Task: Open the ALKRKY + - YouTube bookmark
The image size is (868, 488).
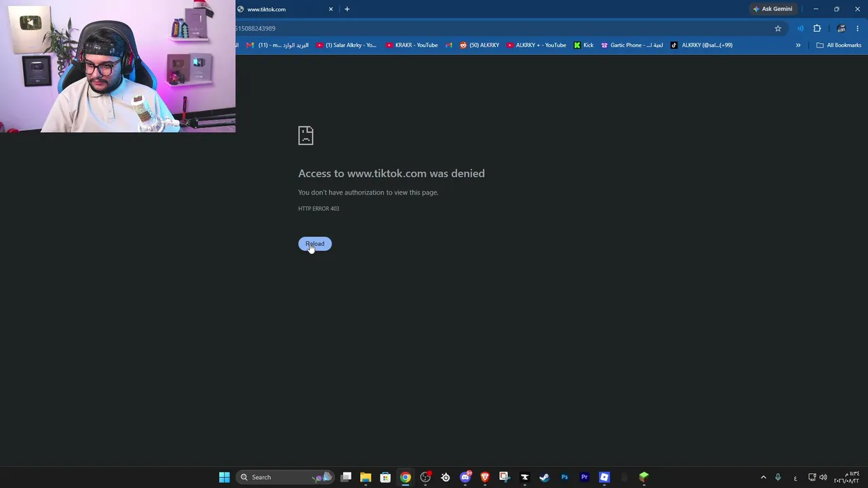Action: 536,45
